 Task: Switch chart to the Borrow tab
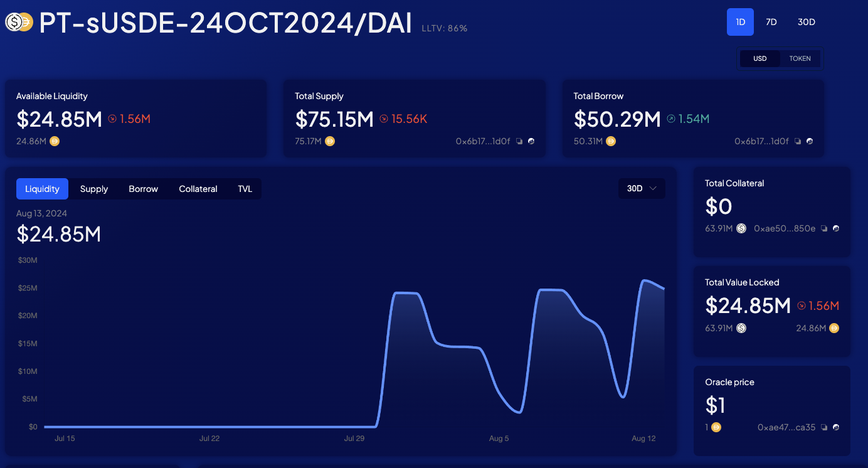click(x=143, y=189)
